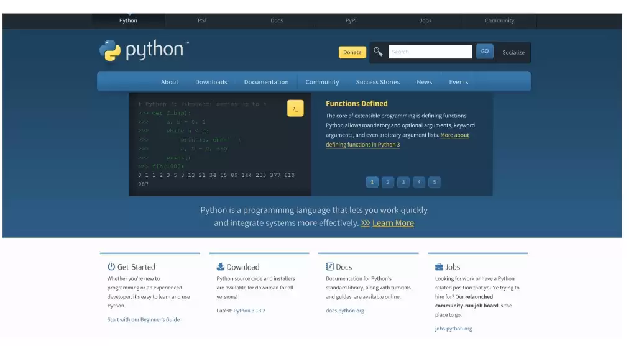Open the Events menu
The image size is (644, 346).
(x=458, y=82)
